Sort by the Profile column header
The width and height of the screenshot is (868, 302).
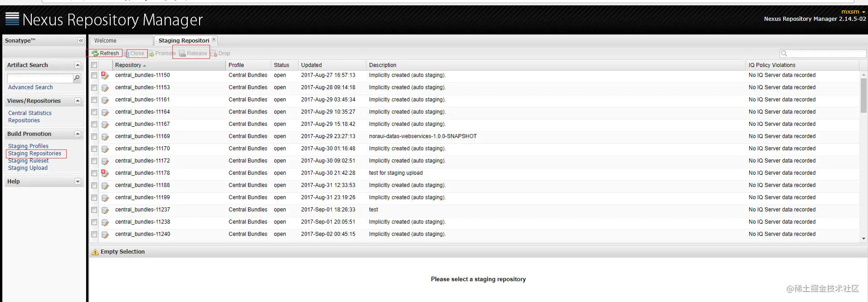[248, 65]
